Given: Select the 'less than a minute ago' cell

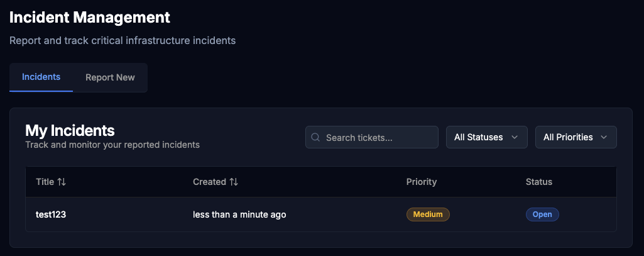Looking at the screenshot, I should [239, 214].
